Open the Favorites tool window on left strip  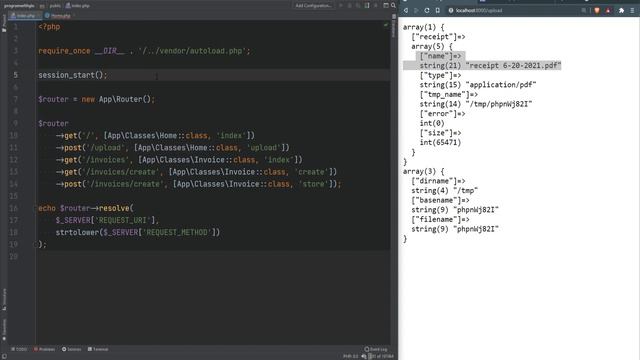click(4, 330)
